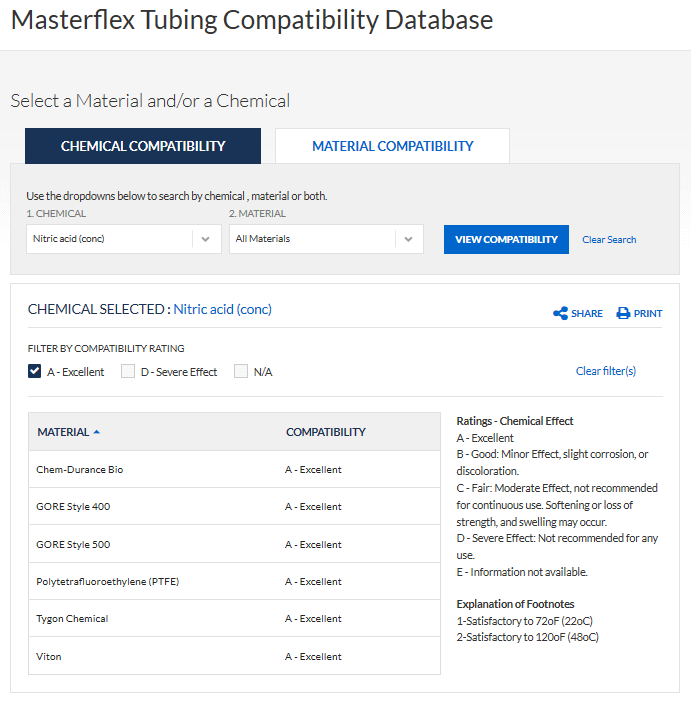Click the Nitric acid (conc) selected chemical link
Image resolution: width=691 pixels, height=706 pixels.
[x=222, y=309]
